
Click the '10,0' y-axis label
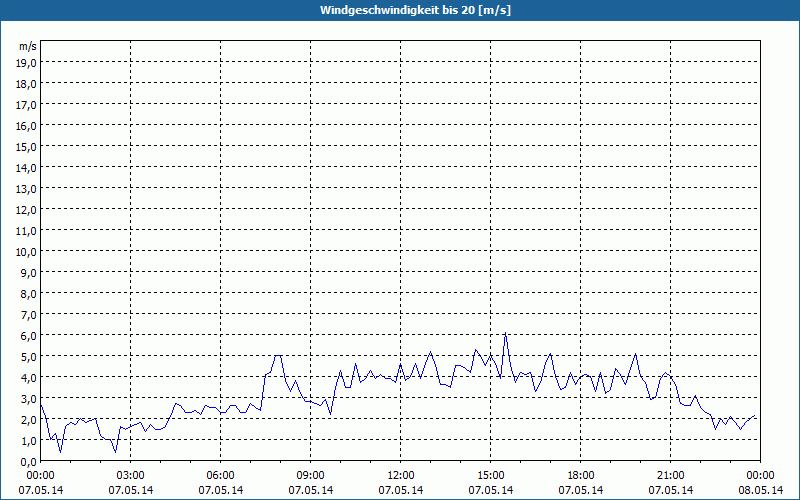pyautogui.click(x=26, y=252)
